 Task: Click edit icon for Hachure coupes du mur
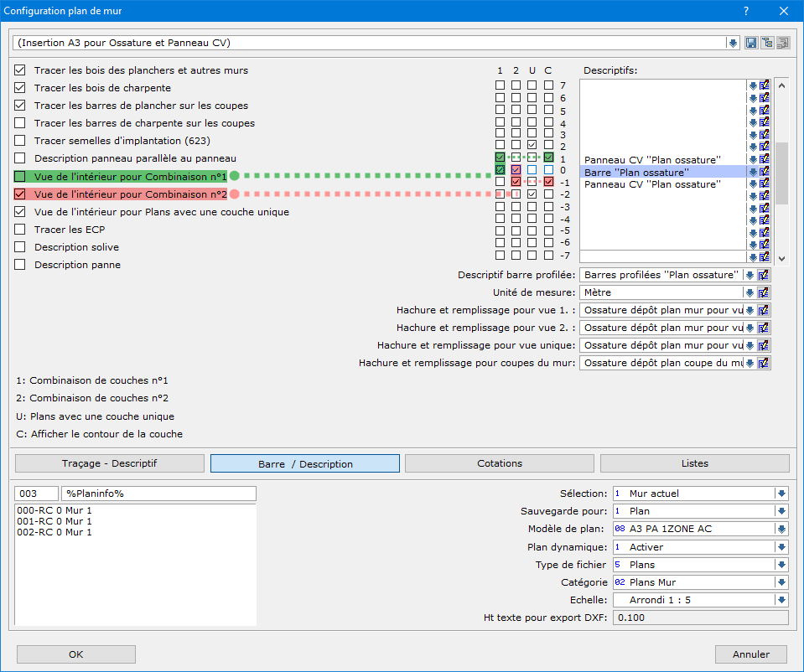pyautogui.click(x=765, y=363)
